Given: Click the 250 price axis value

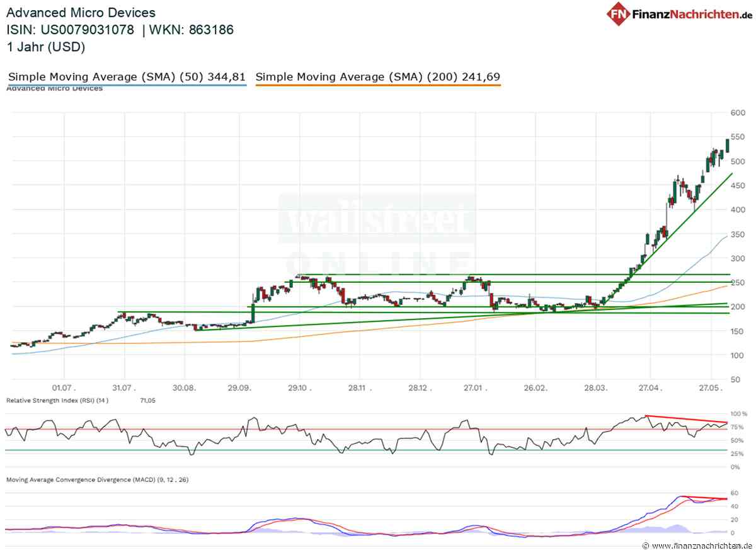Looking at the screenshot, I should click(x=738, y=283).
